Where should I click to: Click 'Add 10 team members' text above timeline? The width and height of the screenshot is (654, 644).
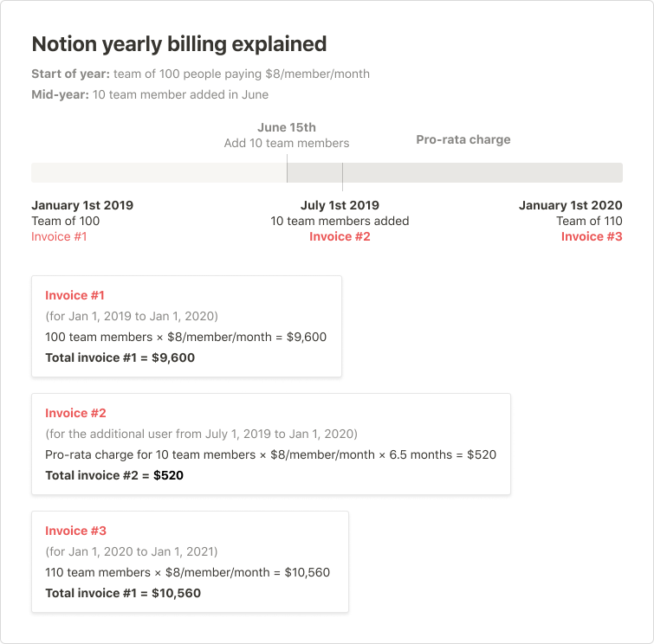click(x=287, y=143)
